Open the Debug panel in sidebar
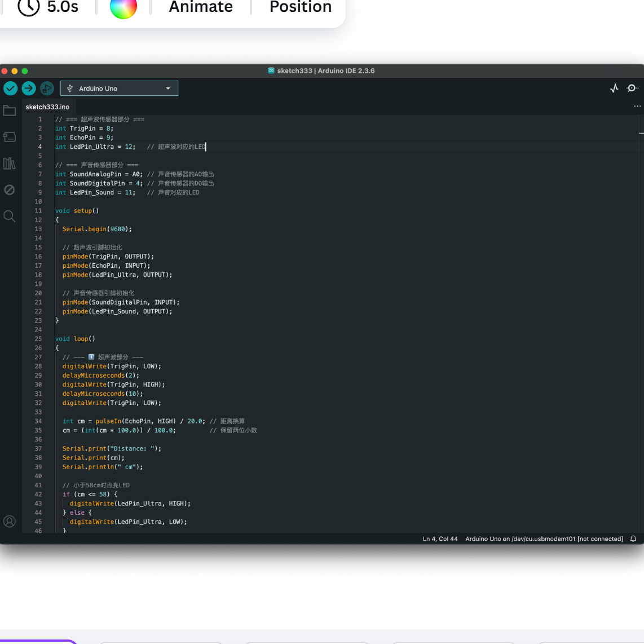Image resolution: width=644 pixels, height=644 pixels. click(x=10, y=190)
